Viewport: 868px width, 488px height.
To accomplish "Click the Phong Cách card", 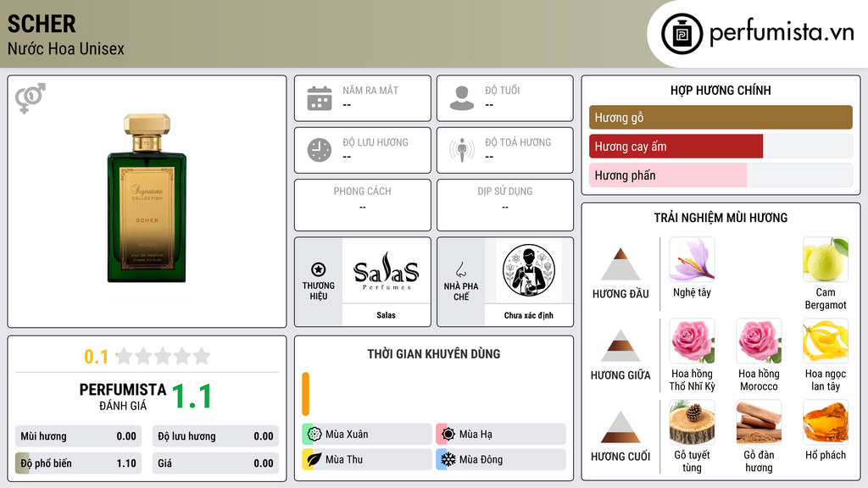I will tap(363, 205).
